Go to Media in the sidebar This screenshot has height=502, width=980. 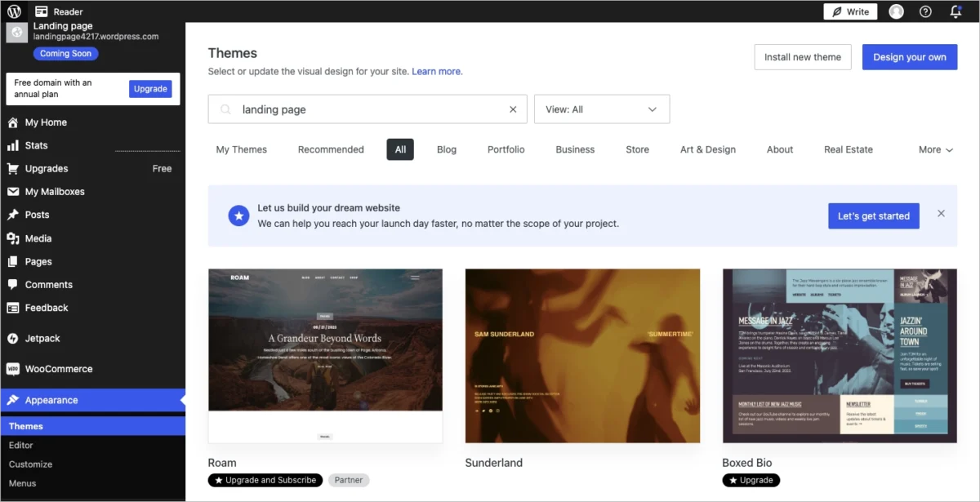point(38,238)
